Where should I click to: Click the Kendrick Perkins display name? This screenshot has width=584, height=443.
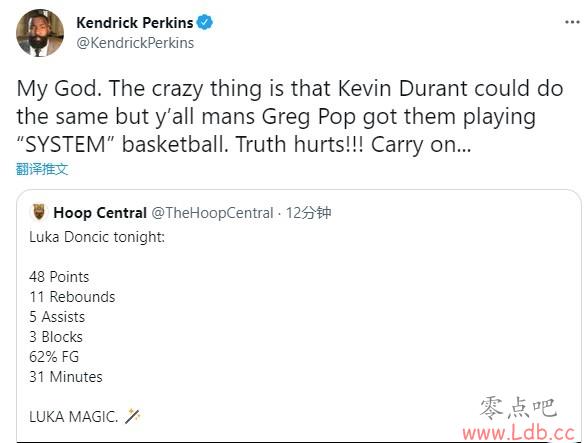pyautogui.click(x=134, y=23)
